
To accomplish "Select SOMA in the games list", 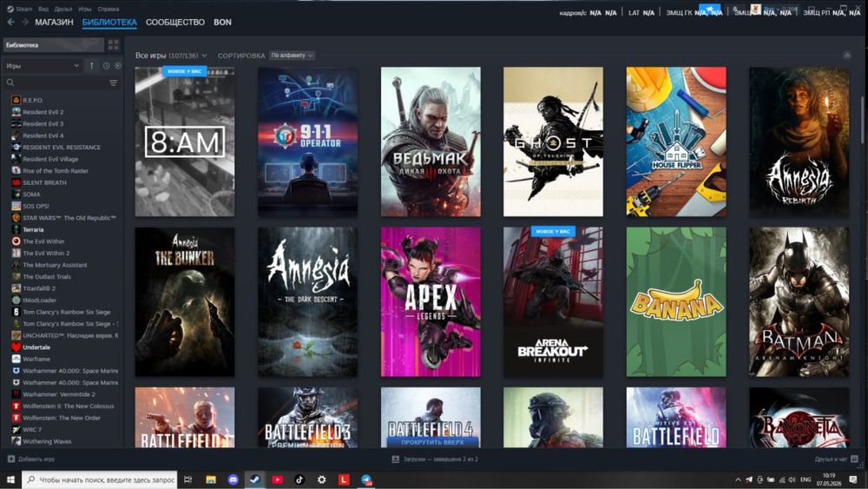I will 31,195.
